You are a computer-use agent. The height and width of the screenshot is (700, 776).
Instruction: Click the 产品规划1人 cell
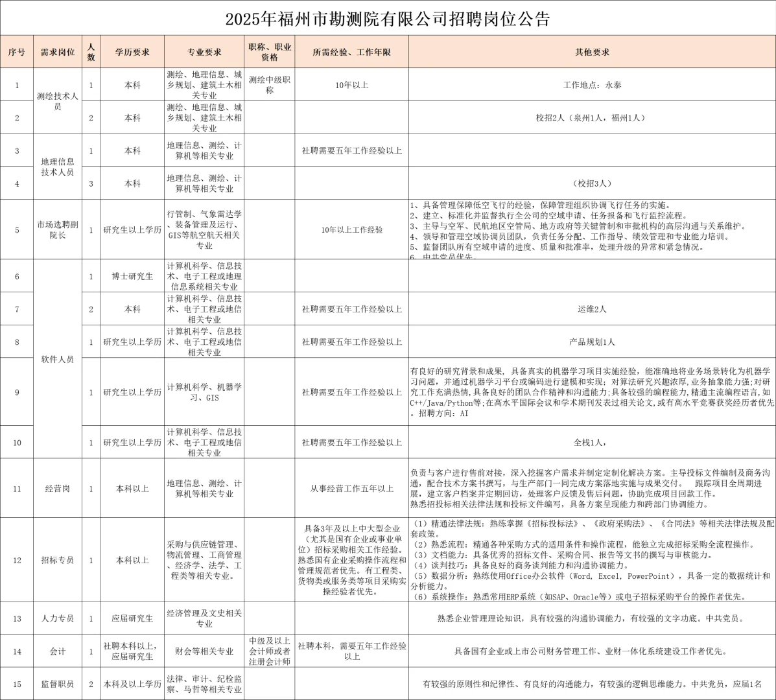pyautogui.click(x=592, y=342)
